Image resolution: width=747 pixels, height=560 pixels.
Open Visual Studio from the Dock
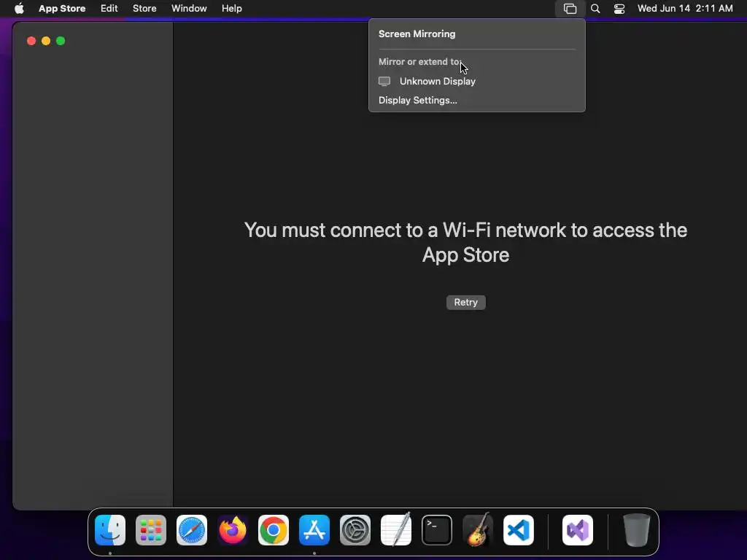578,530
